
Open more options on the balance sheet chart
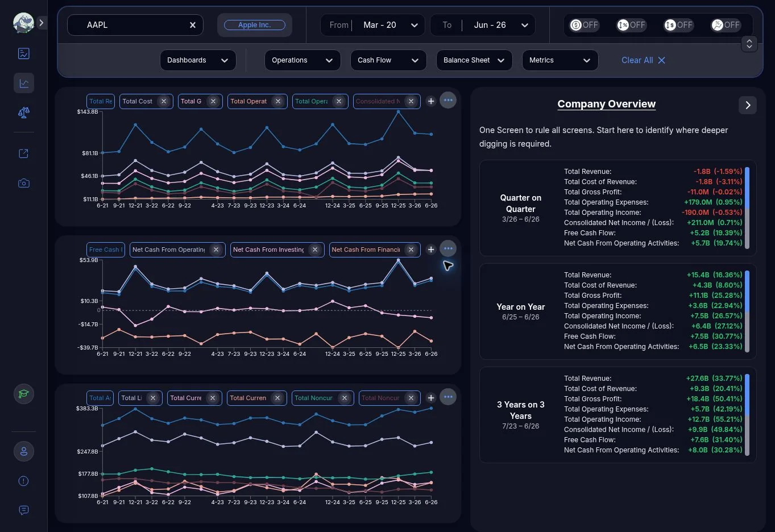point(448,397)
